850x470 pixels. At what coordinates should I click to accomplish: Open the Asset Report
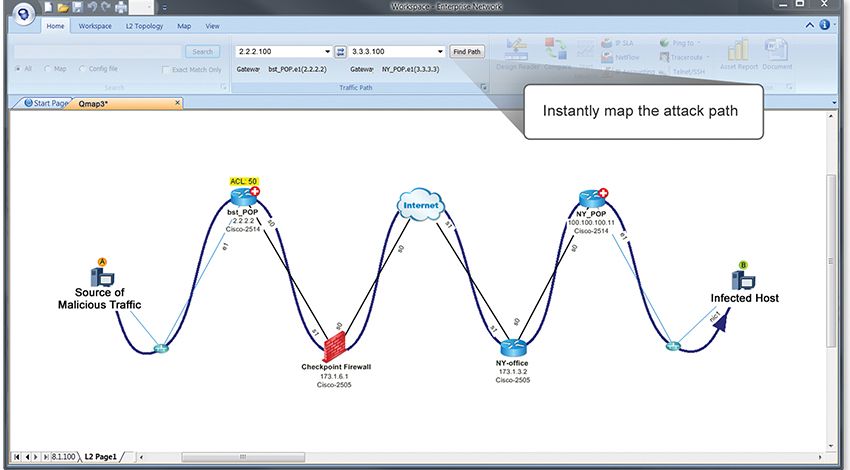tap(738, 54)
